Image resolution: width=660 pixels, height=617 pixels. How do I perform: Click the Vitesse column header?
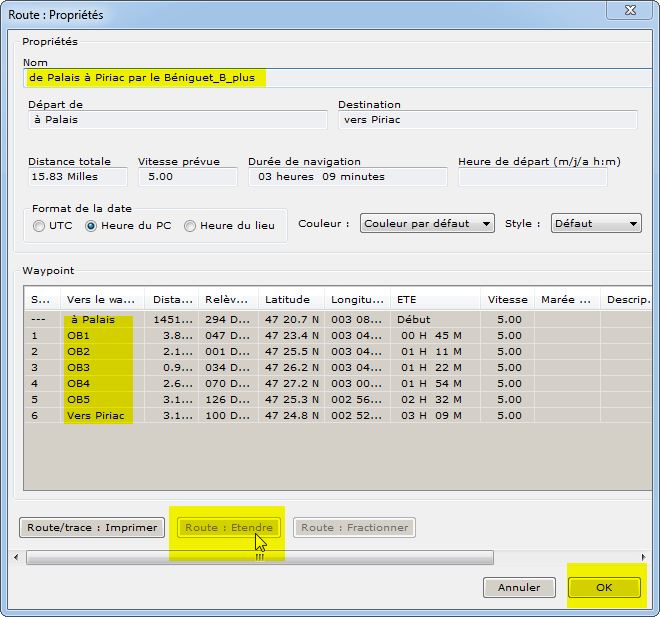click(507, 300)
